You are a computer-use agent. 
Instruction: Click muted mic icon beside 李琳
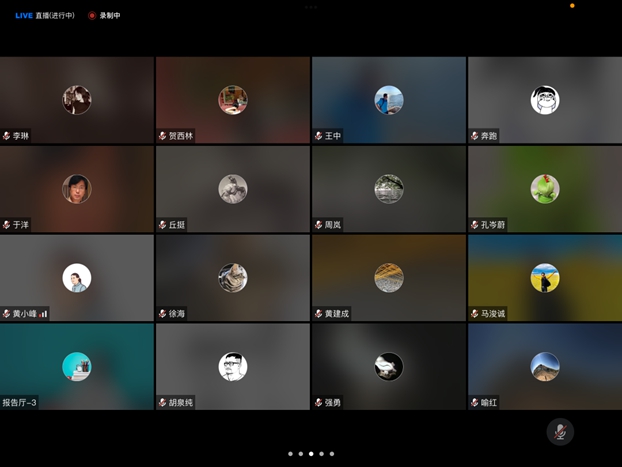[x=6, y=136]
